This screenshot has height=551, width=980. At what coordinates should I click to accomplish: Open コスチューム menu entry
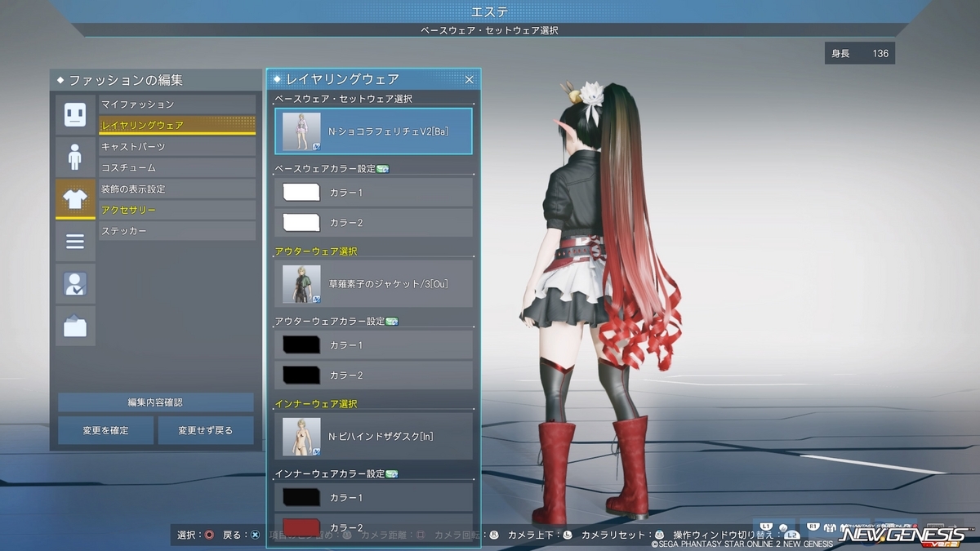177,167
